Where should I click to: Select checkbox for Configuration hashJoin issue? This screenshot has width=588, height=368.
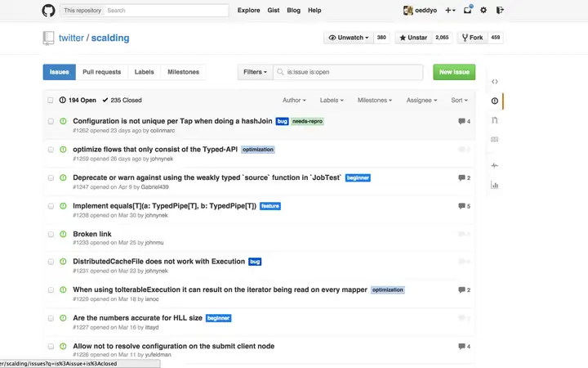(51, 121)
